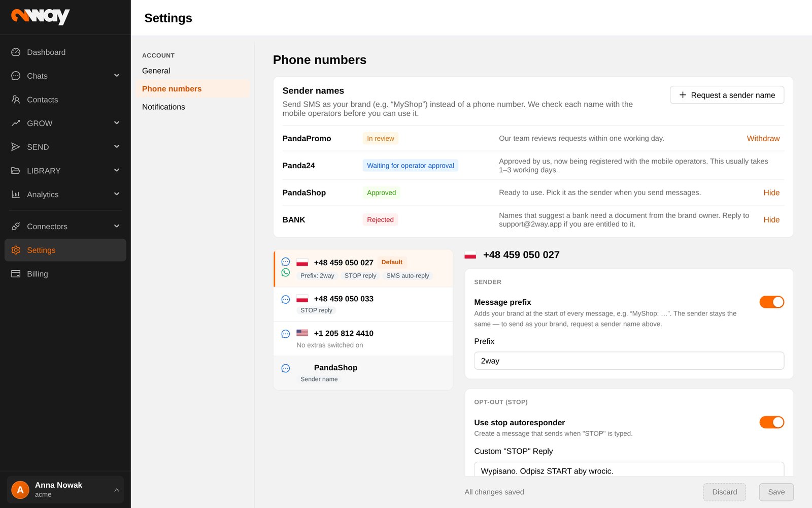Withdraw the PandaPromo request
The image size is (812, 508).
pyautogui.click(x=763, y=139)
